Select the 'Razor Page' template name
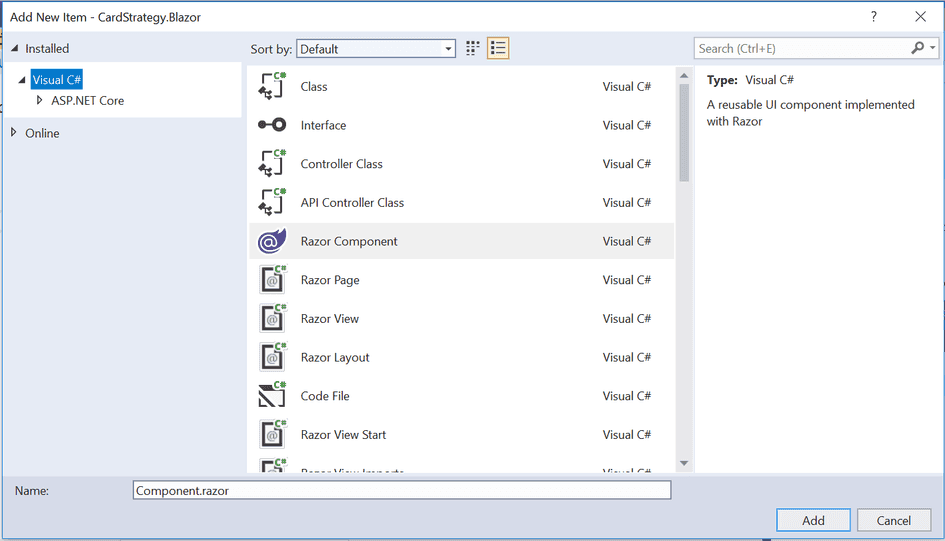The height and width of the screenshot is (541, 945). pyautogui.click(x=330, y=280)
